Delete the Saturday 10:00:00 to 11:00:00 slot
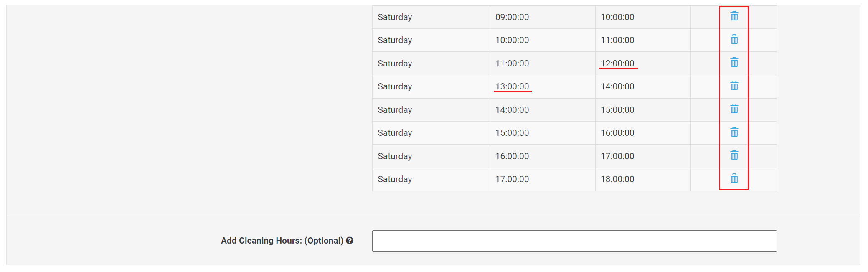The image size is (868, 272). (x=734, y=40)
